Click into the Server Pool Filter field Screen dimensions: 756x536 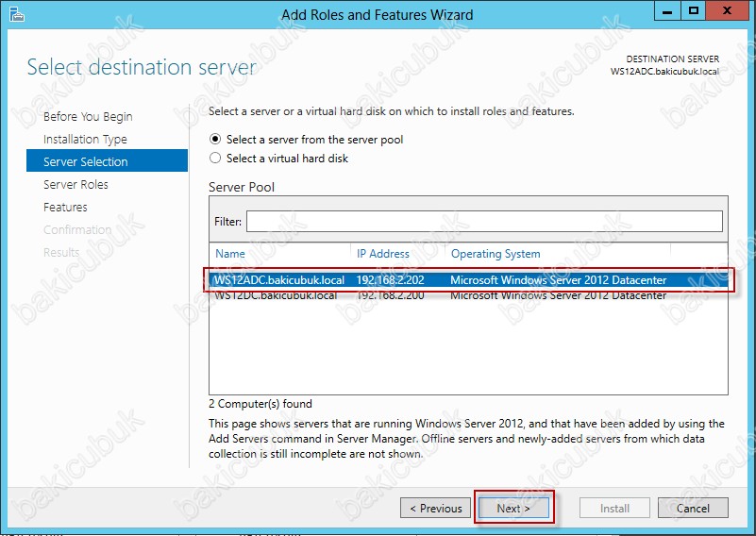(484, 221)
